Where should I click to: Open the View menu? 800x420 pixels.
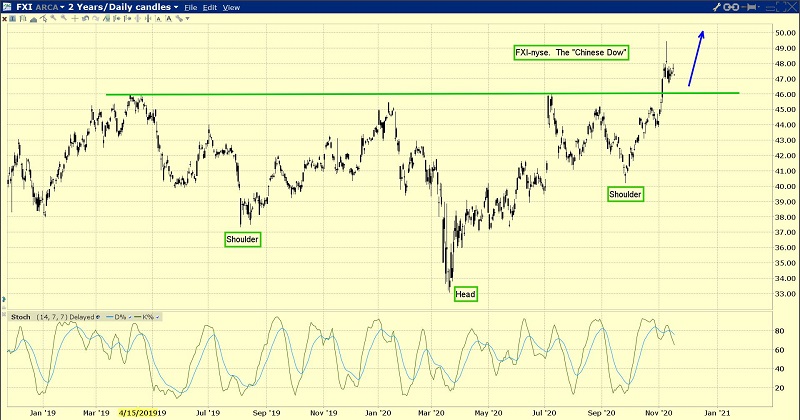click(231, 8)
